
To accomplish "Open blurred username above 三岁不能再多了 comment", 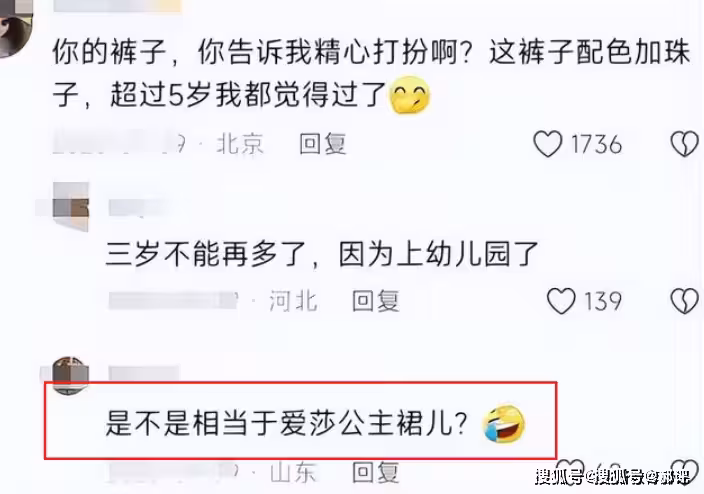I will point(137,206).
